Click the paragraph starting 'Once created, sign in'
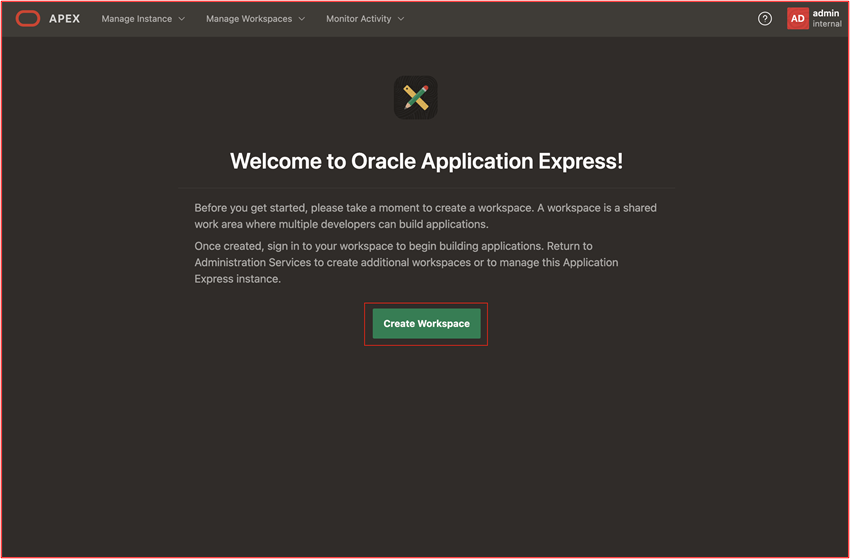This screenshot has width=850, height=559. click(407, 262)
